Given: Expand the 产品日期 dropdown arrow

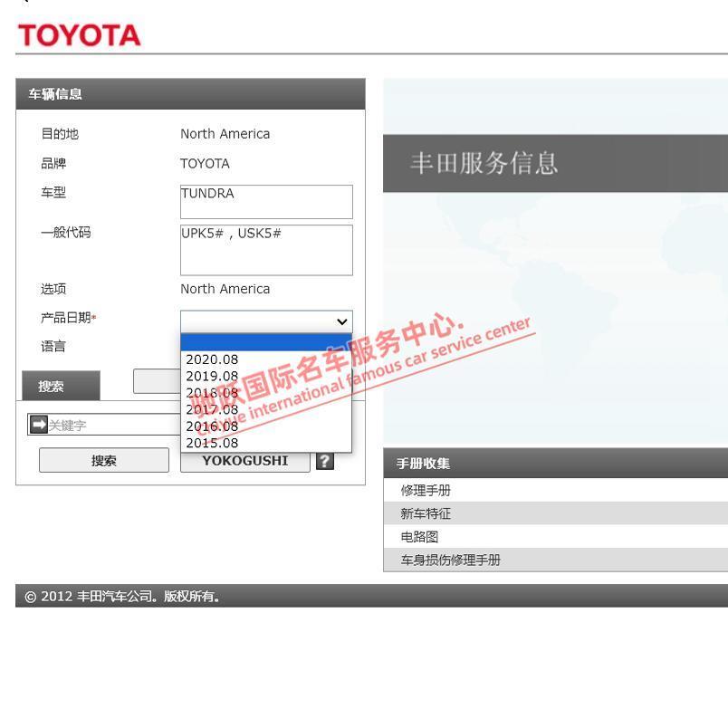Looking at the screenshot, I should (x=342, y=321).
